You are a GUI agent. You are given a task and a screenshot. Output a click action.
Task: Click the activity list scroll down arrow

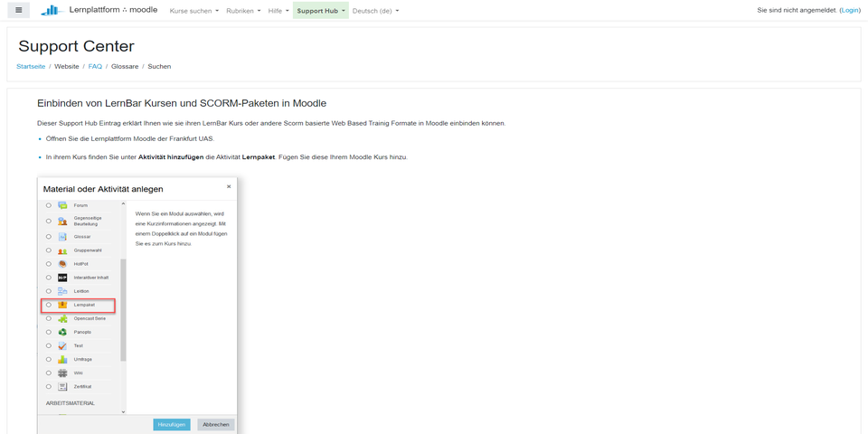pyautogui.click(x=123, y=411)
